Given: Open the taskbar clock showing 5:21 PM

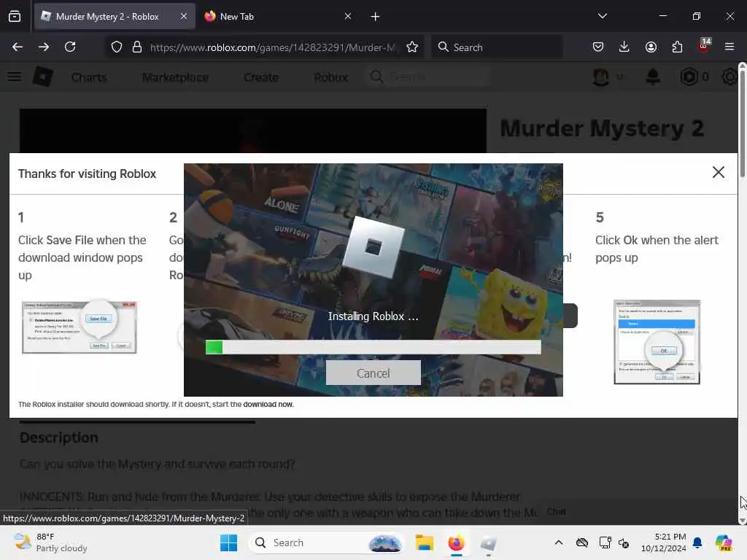Looking at the screenshot, I should (x=664, y=542).
